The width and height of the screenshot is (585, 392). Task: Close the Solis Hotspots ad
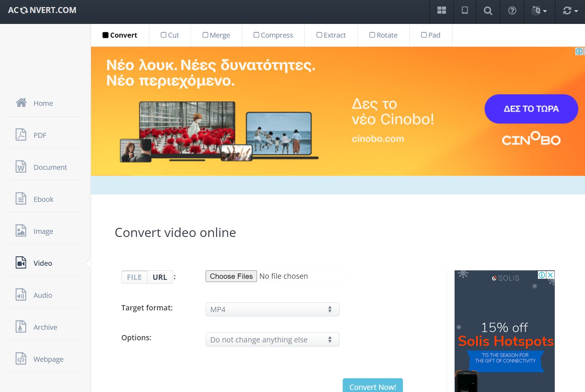(551, 275)
